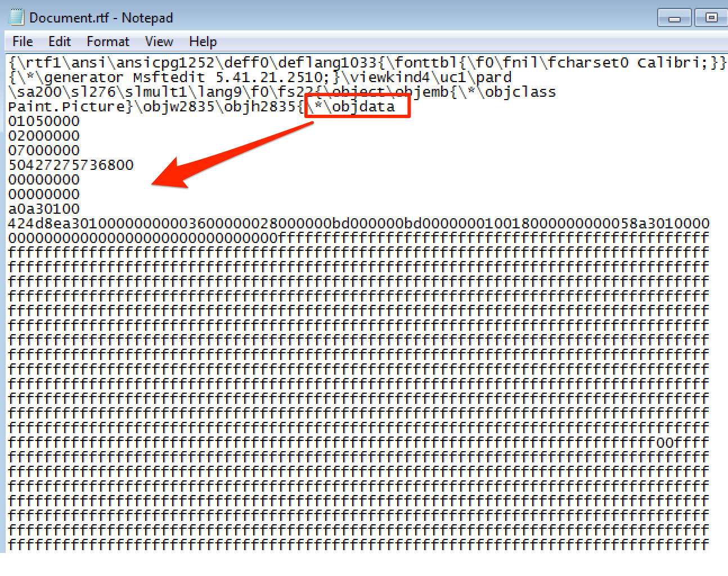Screen dimensions: 728x576
Task: Click the hex line 50427275736800
Action: pyautogui.click(x=71, y=165)
